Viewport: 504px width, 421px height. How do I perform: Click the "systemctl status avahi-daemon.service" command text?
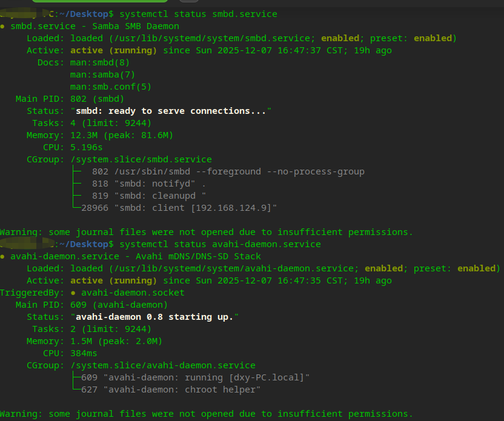pos(220,244)
